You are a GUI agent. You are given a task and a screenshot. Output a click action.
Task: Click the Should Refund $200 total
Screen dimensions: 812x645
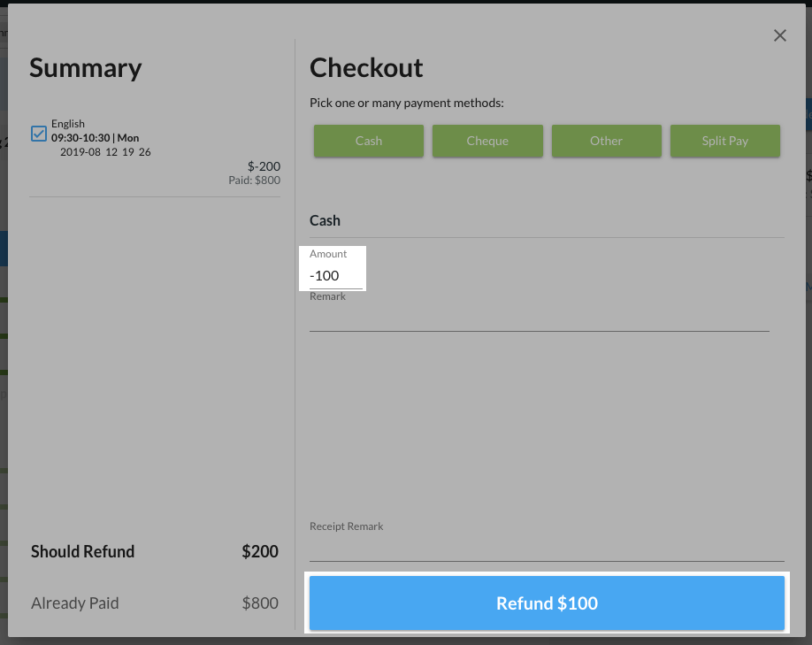tap(260, 552)
